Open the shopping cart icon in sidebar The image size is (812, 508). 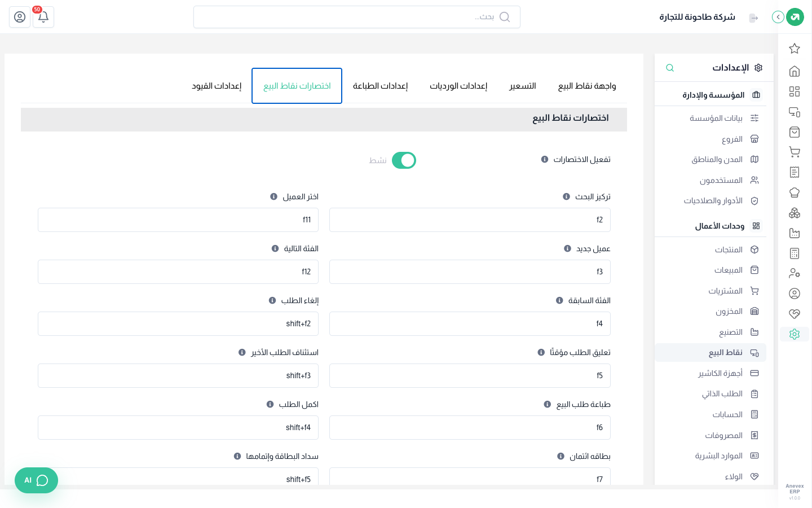point(795,152)
